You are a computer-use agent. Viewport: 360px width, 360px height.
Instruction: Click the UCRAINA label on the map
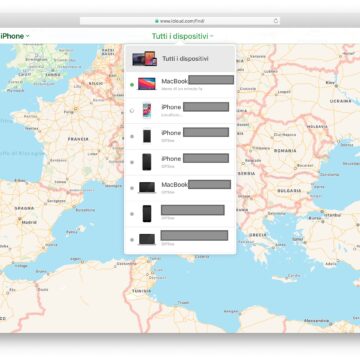coord(340,101)
